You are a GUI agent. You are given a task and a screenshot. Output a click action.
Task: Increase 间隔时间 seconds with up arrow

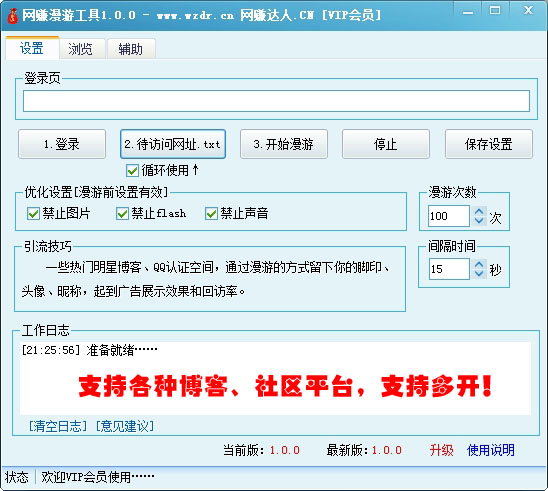click(479, 264)
